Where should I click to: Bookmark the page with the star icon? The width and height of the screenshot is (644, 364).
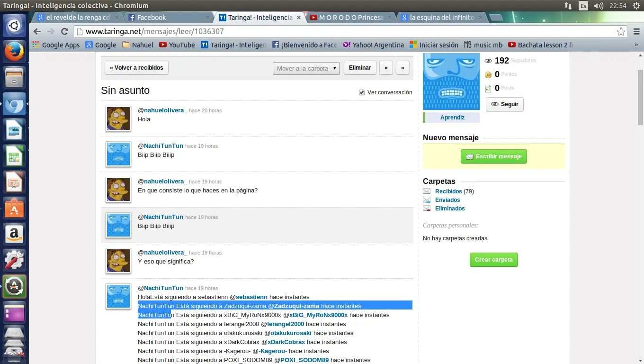(621, 32)
